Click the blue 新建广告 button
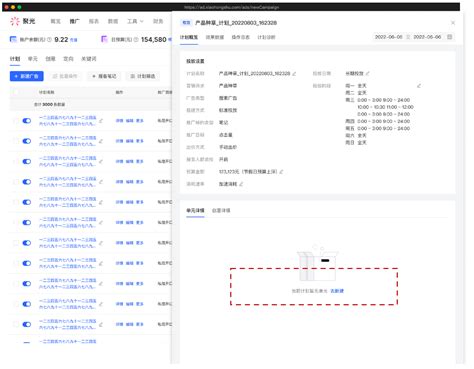 [27, 76]
